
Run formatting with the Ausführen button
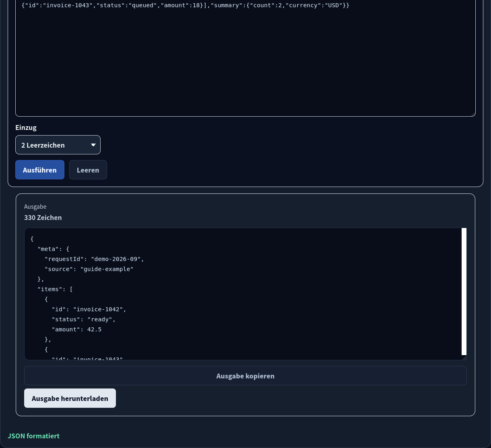[40, 170]
